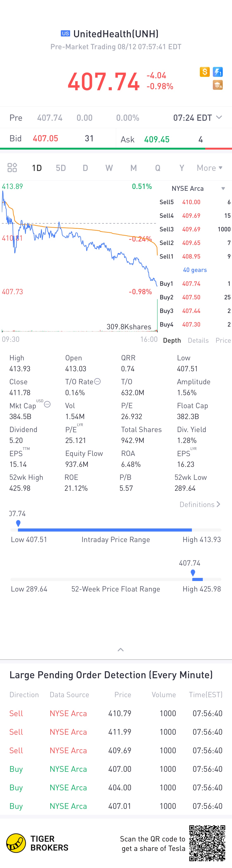232x868 pixels.
Task: Open the Definitions link
Action: point(200,504)
